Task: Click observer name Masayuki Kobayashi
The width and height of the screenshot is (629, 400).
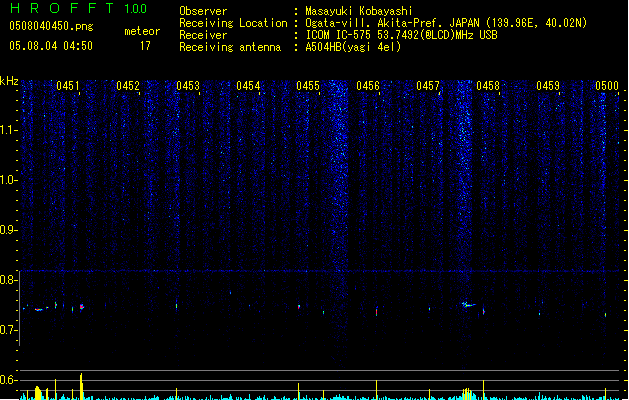Action: [x=359, y=11]
